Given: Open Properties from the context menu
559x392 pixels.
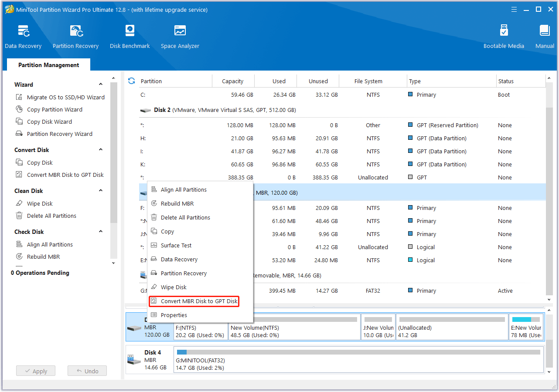Looking at the screenshot, I should coord(200,315).
